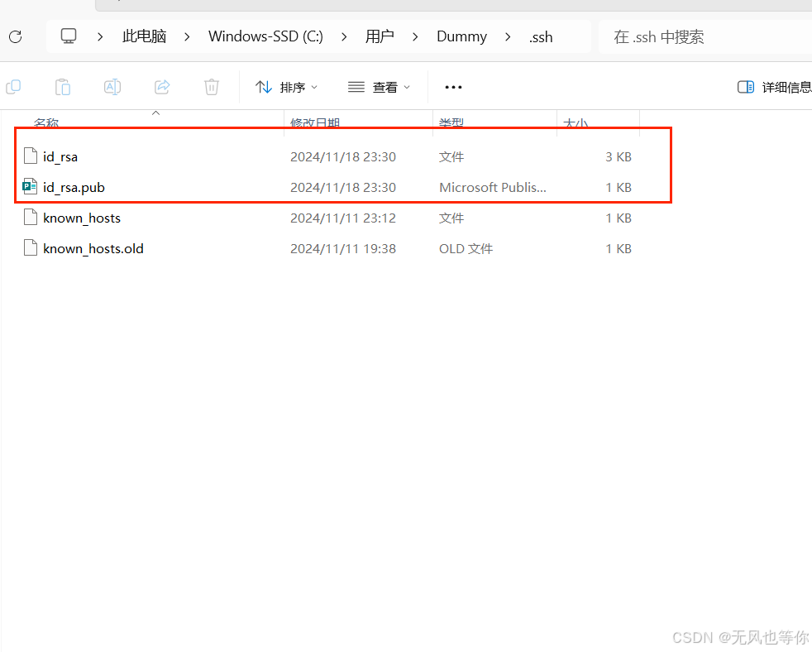Select the known_hosts file name
Viewport: 812px width, 652px height.
tap(82, 218)
